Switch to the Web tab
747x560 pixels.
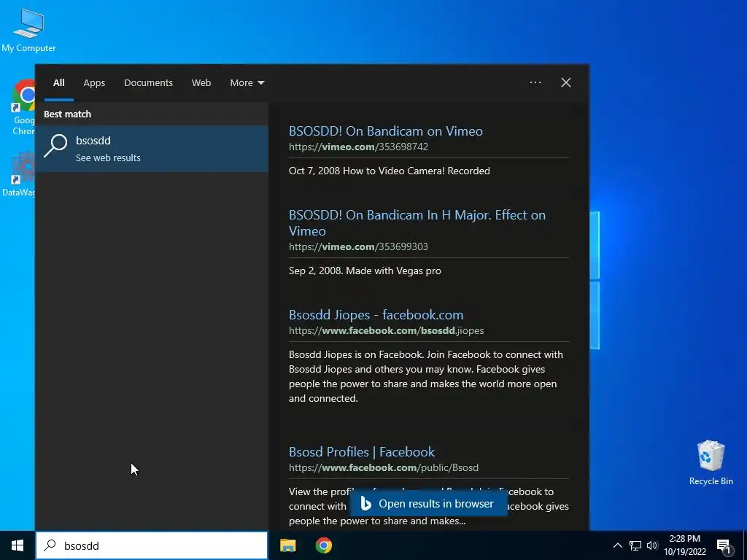point(201,83)
